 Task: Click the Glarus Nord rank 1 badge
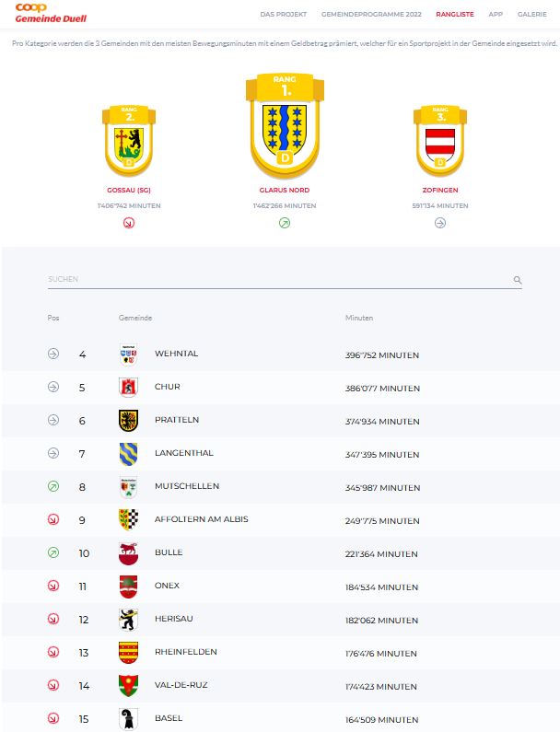285,125
